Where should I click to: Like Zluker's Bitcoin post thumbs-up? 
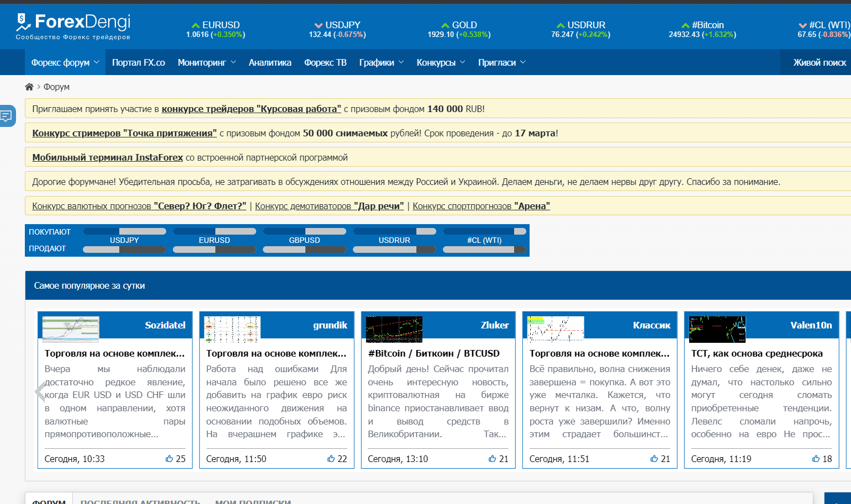[493, 459]
